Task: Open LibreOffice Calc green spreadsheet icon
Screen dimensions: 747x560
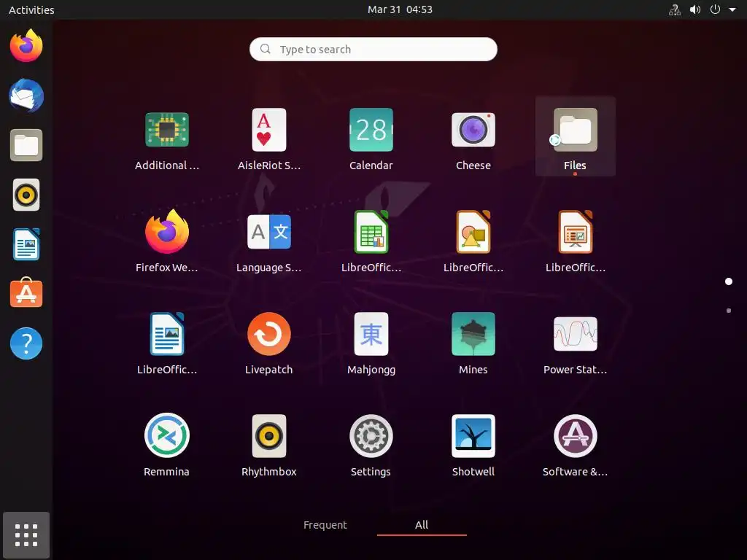Action: point(371,231)
